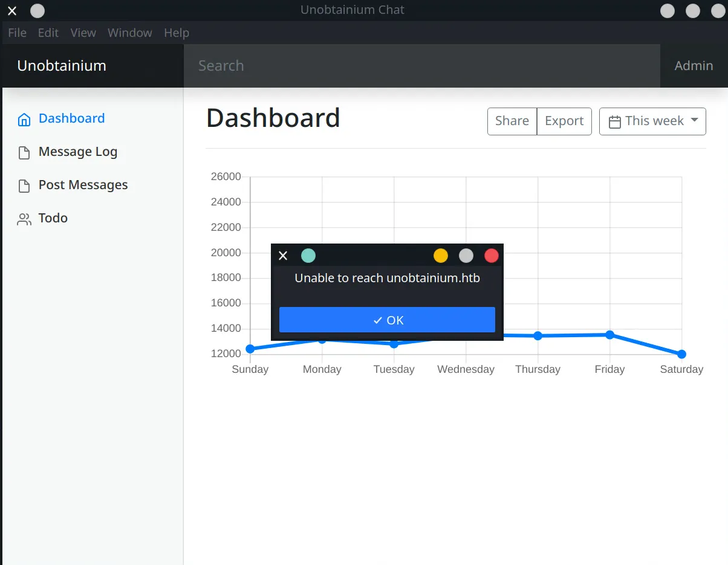
Task: Click the calendar icon in This week
Action: pos(614,121)
